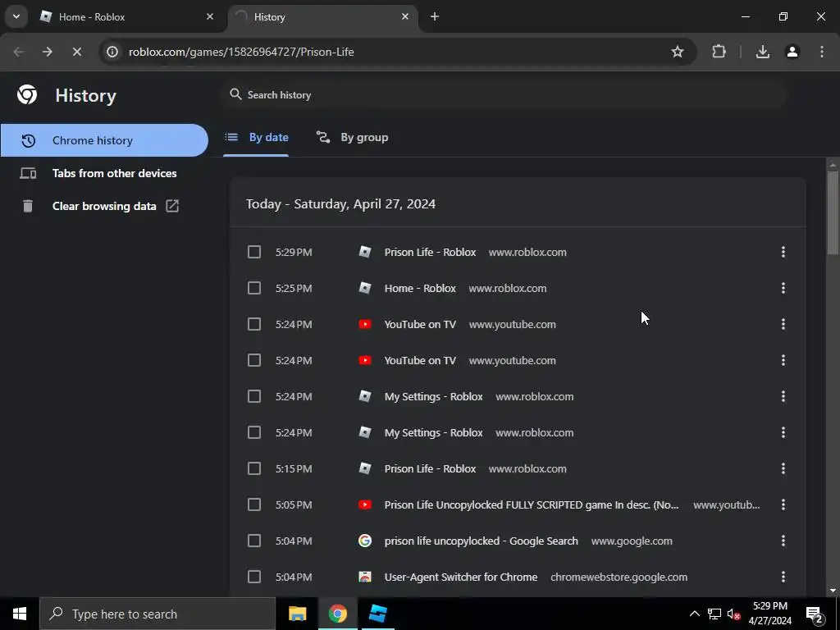Switch to the By date view
840x630 pixels.
[x=256, y=138]
